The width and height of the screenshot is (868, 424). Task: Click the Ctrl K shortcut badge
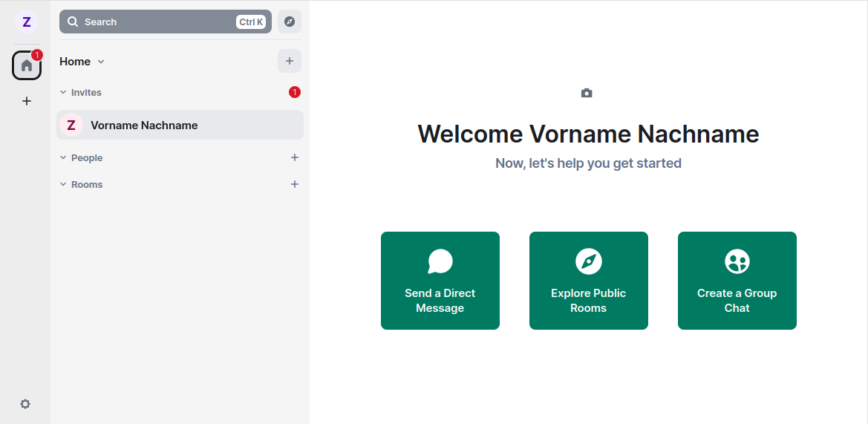click(251, 22)
